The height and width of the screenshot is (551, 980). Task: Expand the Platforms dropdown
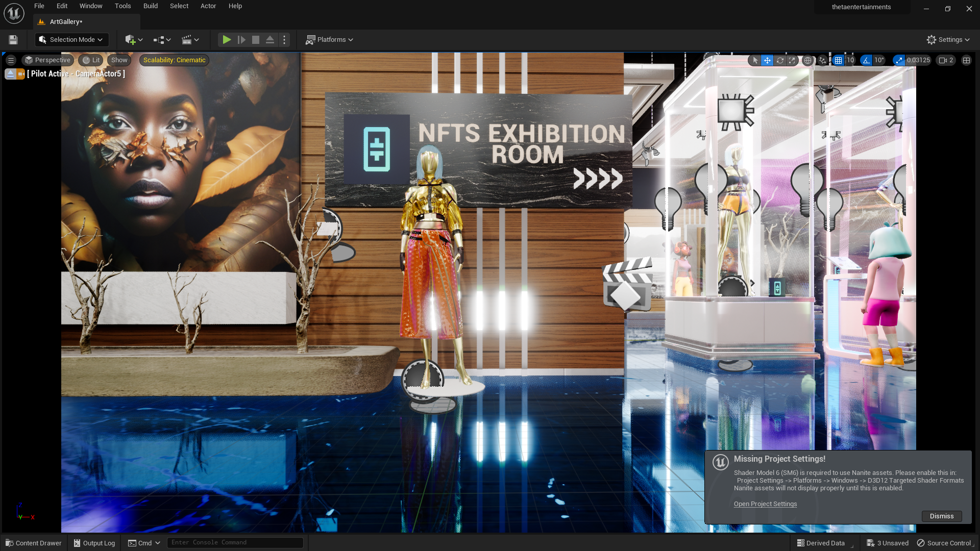pos(330,40)
